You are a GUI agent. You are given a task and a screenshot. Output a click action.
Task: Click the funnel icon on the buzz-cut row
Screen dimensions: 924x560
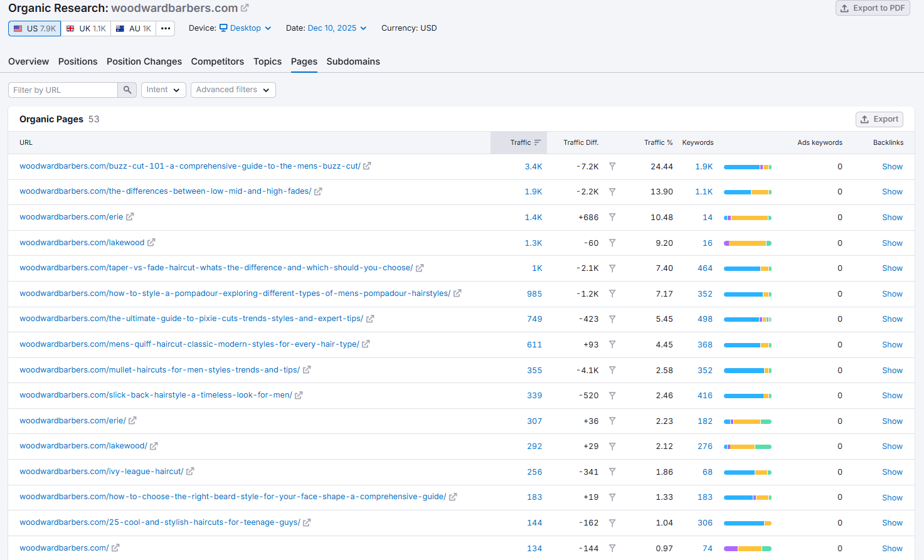click(612, 166)
